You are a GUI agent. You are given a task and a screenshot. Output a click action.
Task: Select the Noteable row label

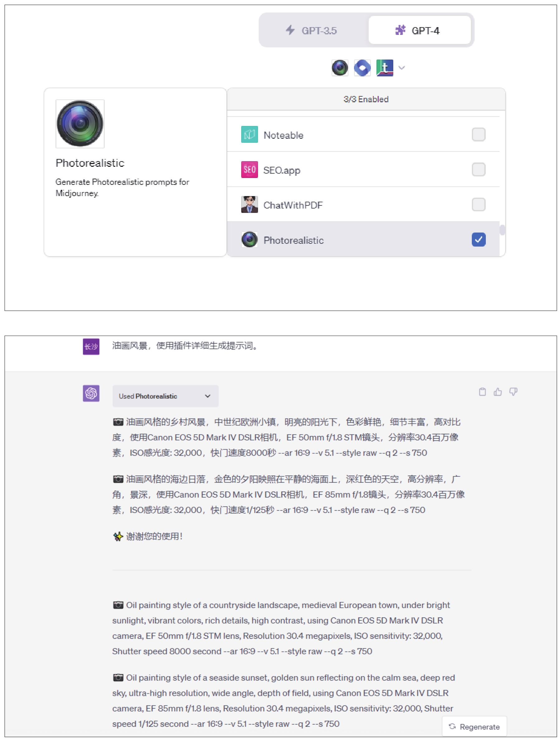click(x=283, y=135)
